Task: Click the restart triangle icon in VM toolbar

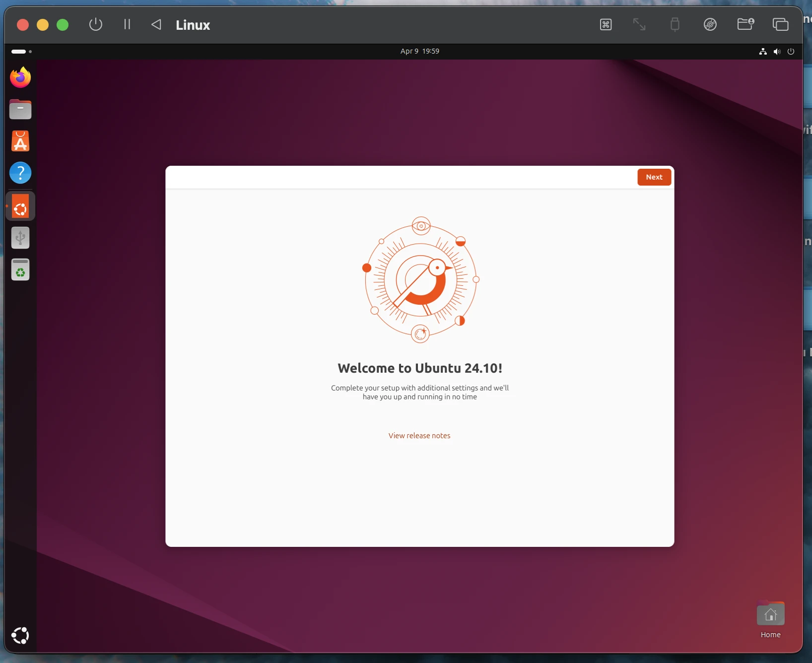Action: (x=156, y=24)
